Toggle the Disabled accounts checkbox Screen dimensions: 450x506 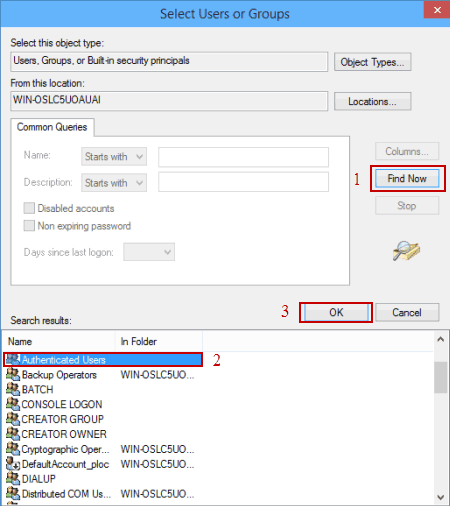[29, 208]
